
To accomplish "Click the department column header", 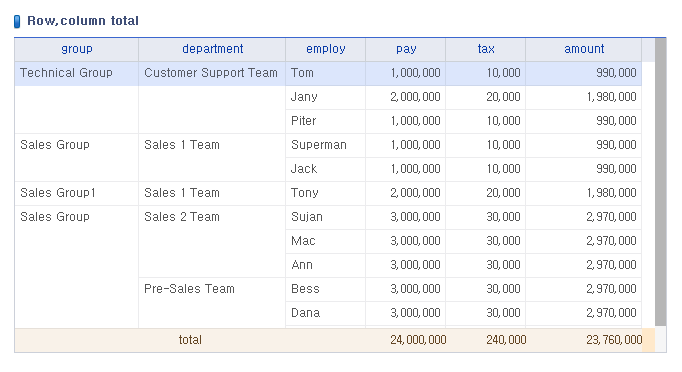I will pyautogui.click(x=212, y=49).
